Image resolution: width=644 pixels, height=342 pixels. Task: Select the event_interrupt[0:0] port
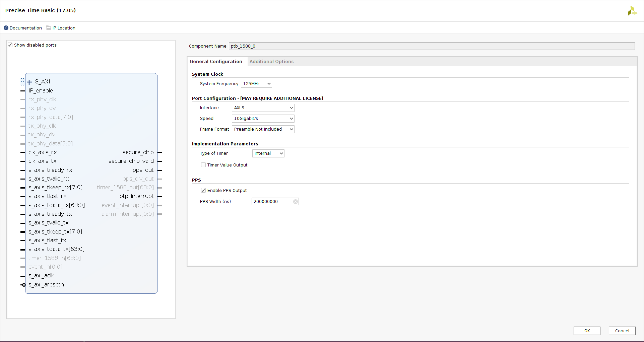(128, 205)
